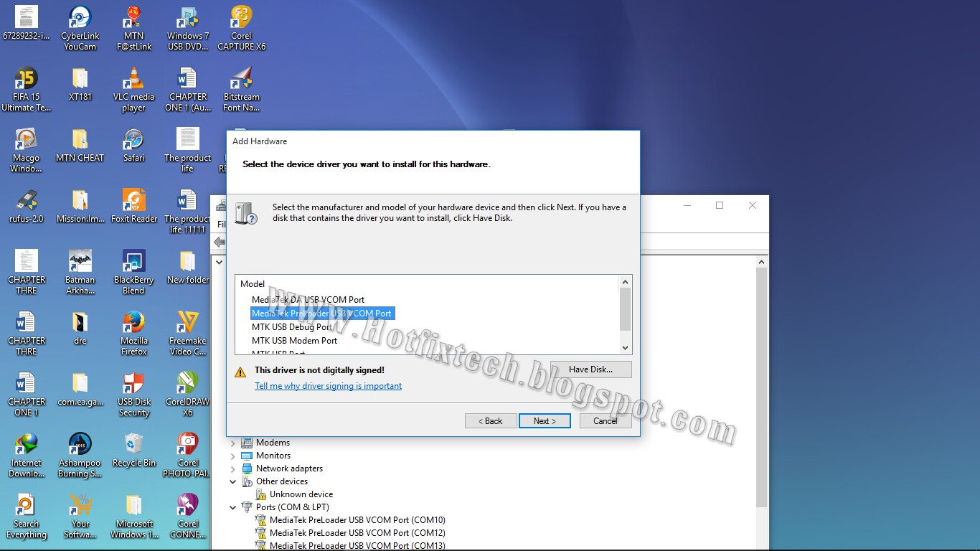Collapse Other devices in Device Manager
Viewport: 980px width, 551px height.
point(232,481)
